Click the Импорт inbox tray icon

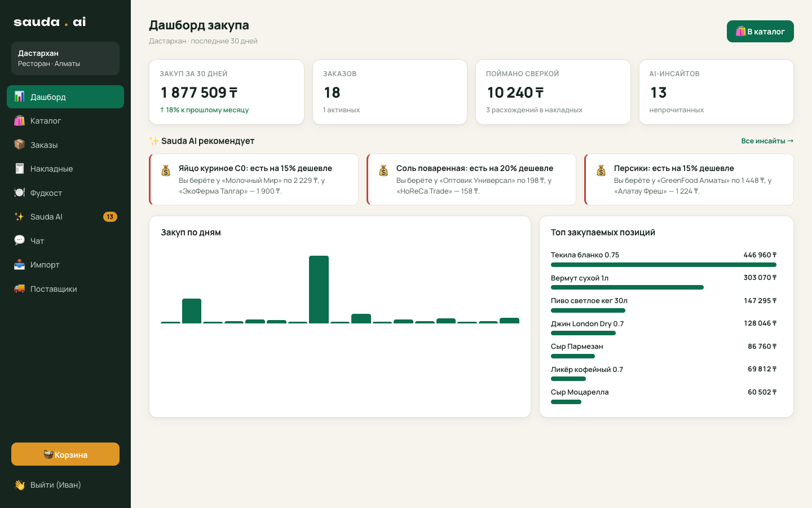coord(19,265)
